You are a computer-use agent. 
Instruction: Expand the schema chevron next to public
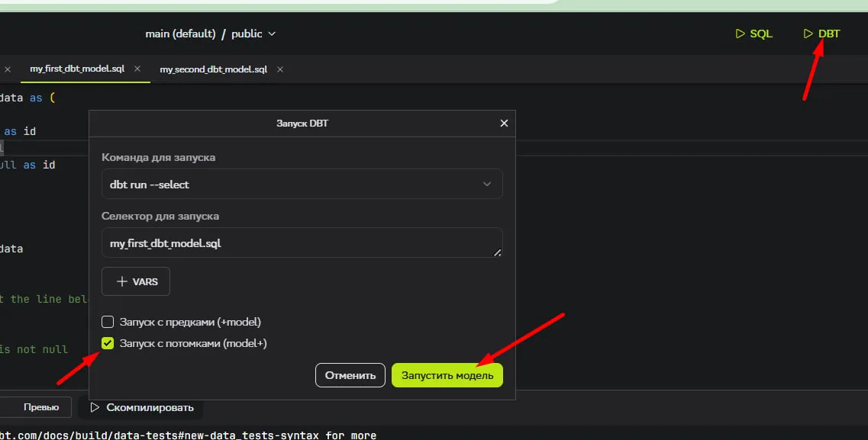[272, 34]
